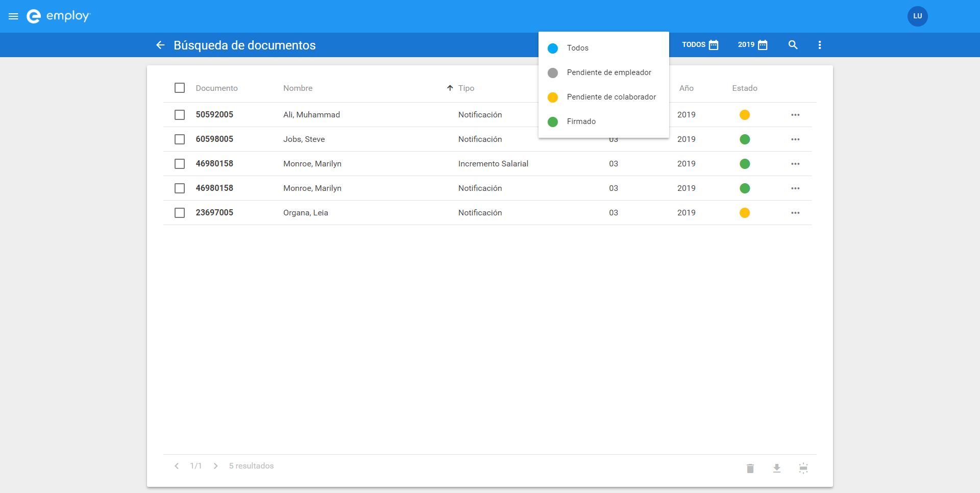Check the row for Organa, Leia
The height and width of the screenshot is (493, 980).
click(x=180, y=213)
